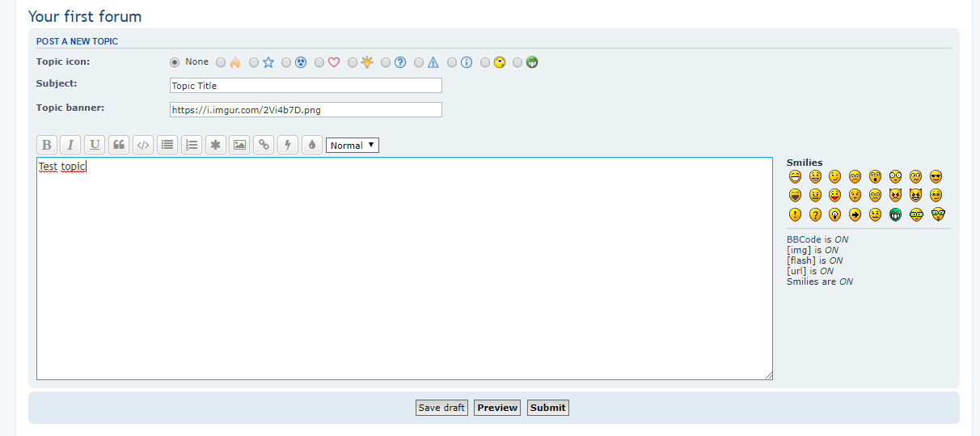Insert the arrow smiley
980x436 pixels.
[x=855, y=214]
